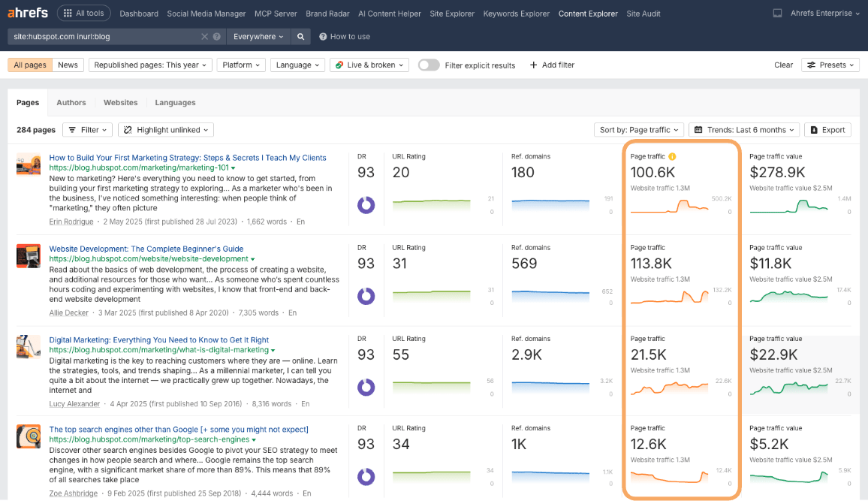Click the orange Page traffic info icon
Image resolution: width=868 pixels, height=504 pixels.
pyautogui.click(x=672, y=156)
